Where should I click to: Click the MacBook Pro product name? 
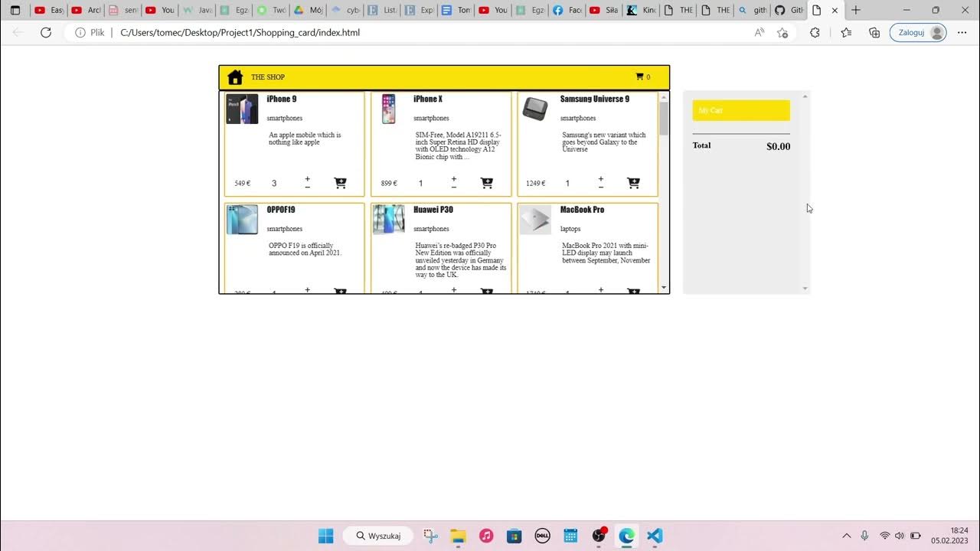coord(582,210)
